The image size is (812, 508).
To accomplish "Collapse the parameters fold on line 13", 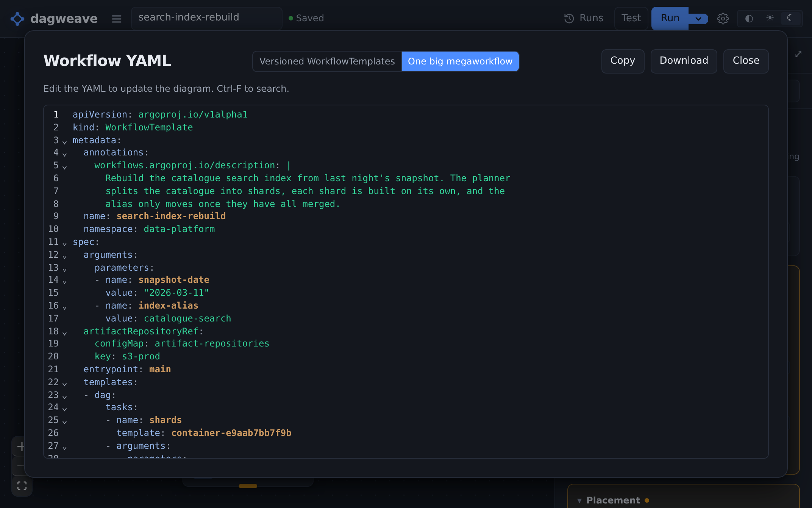I will (x=65, y=269).
